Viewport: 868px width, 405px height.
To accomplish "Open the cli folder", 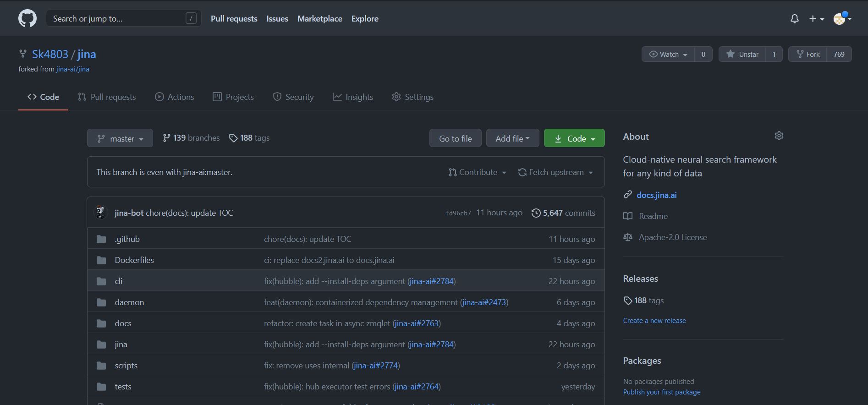I will coord(118,281).
